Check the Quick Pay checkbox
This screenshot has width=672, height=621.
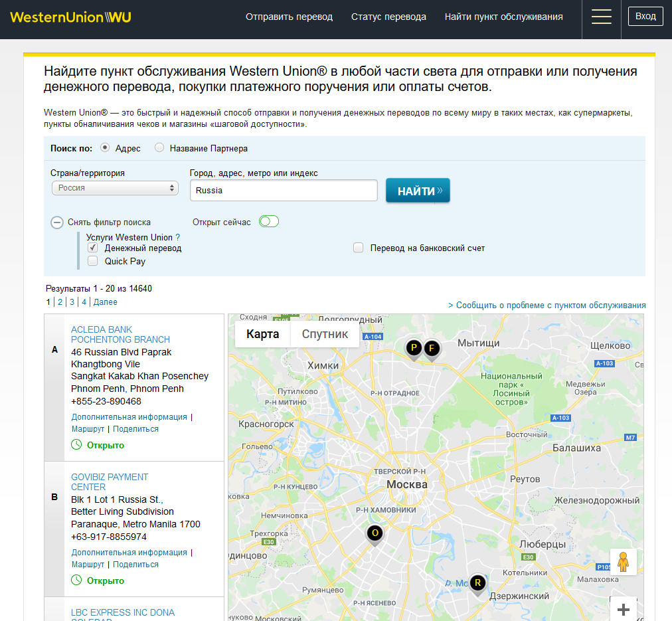pos(92,261)
